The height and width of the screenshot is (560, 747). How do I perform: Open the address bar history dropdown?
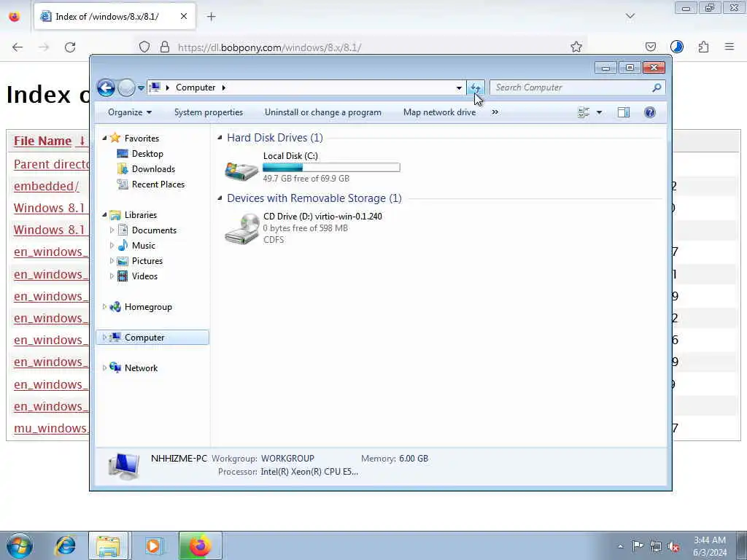point(459,87)
